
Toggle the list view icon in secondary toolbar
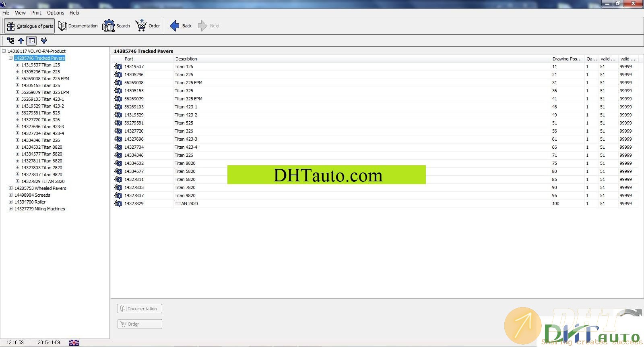31,41
